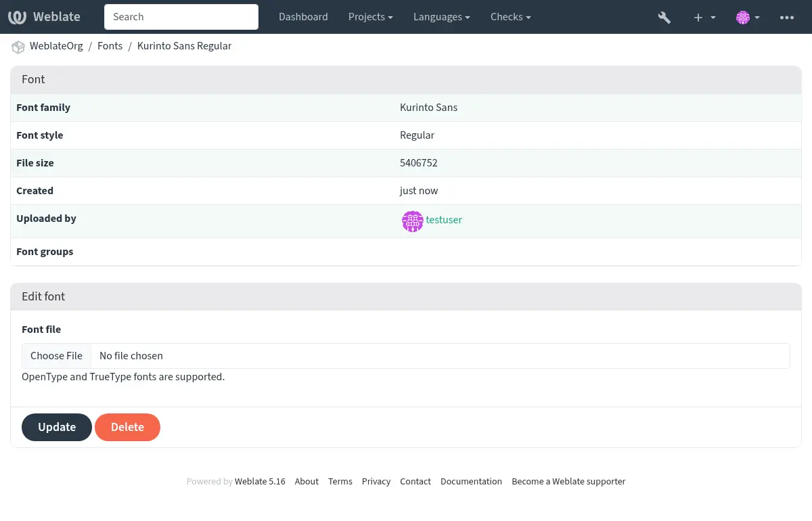Focus the Search input field
The height and width of the screenshot is (521, 812).
point(181,17)
